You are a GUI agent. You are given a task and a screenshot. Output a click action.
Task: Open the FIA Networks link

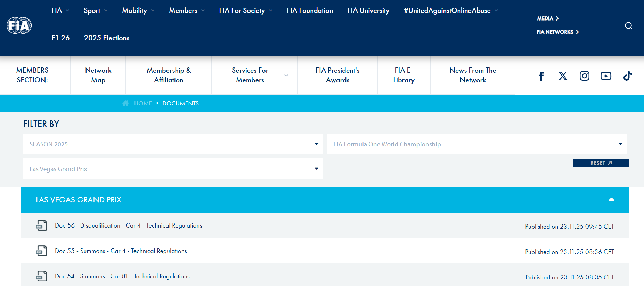(558, 32)
